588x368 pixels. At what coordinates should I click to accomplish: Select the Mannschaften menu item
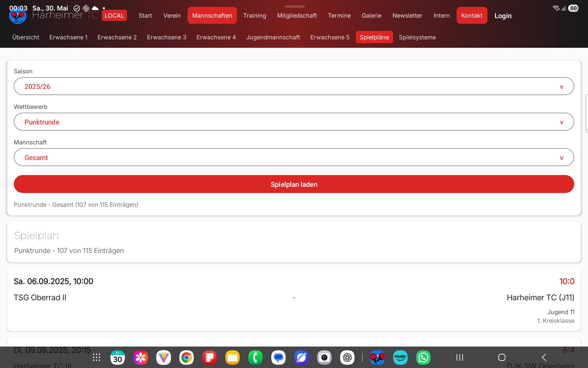tap(212, 15)
